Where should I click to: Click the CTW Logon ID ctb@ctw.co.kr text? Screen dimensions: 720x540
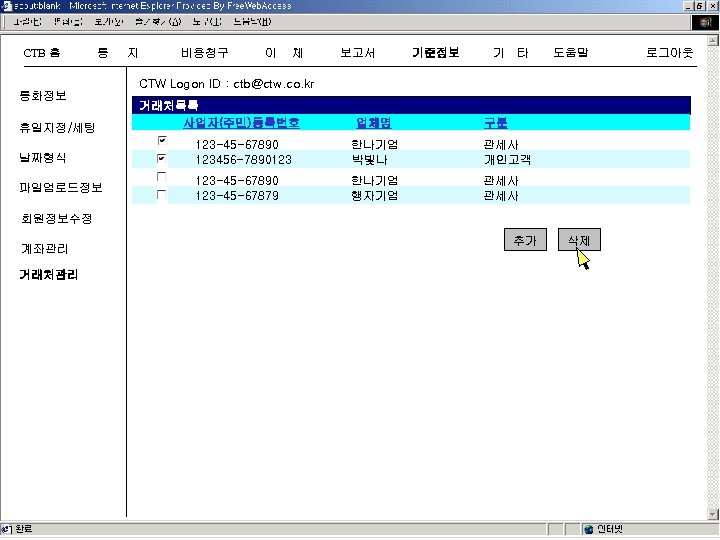click(227, 84)
